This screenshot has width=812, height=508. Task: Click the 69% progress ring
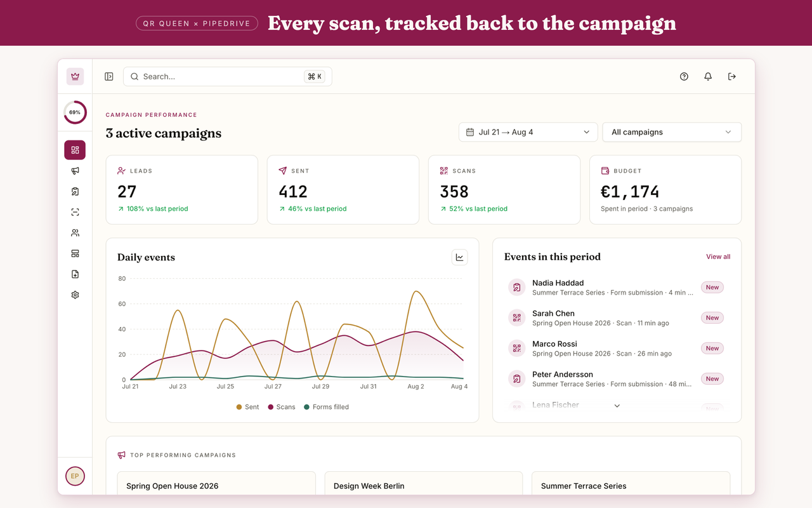tap(75, 112)
